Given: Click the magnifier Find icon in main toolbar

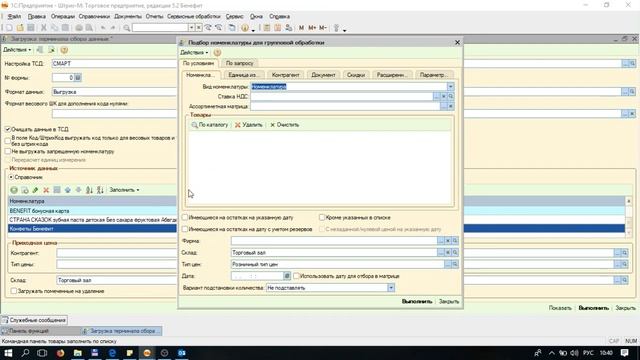Looking at the screenshot, I should pyautogui.click(x=127, y=28).
